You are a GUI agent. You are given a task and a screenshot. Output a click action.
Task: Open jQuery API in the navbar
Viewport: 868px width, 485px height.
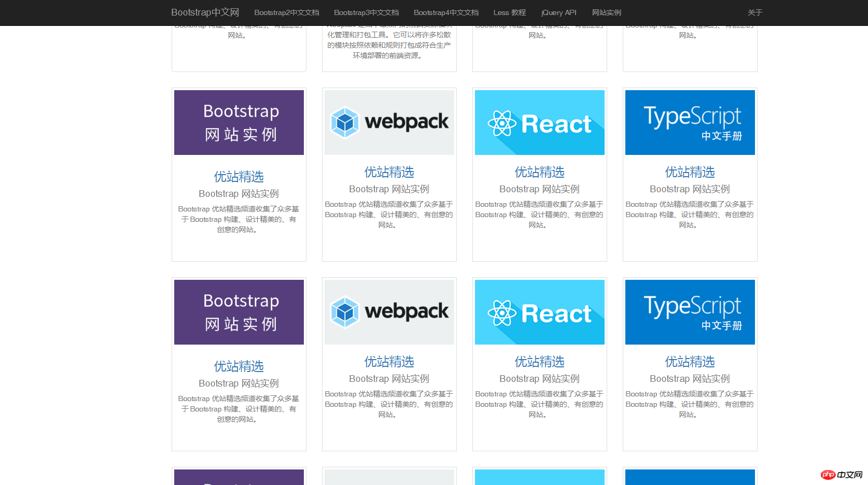[x=559, y=12]
